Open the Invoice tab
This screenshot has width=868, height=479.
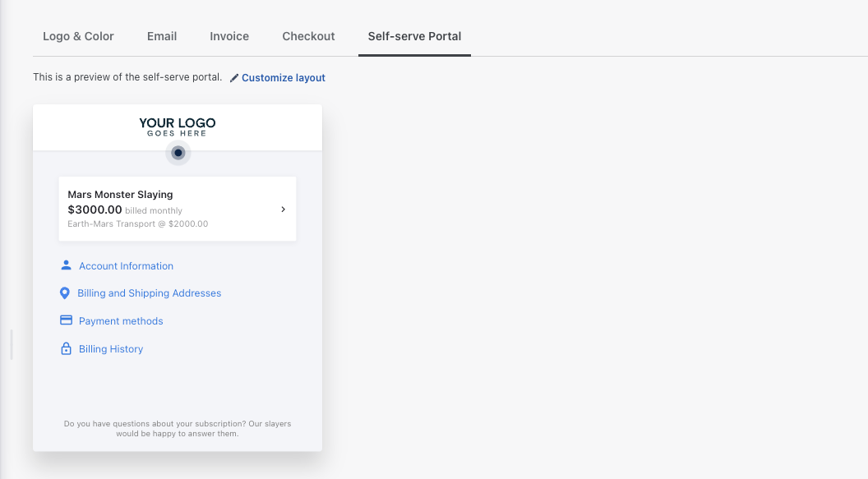229,36
